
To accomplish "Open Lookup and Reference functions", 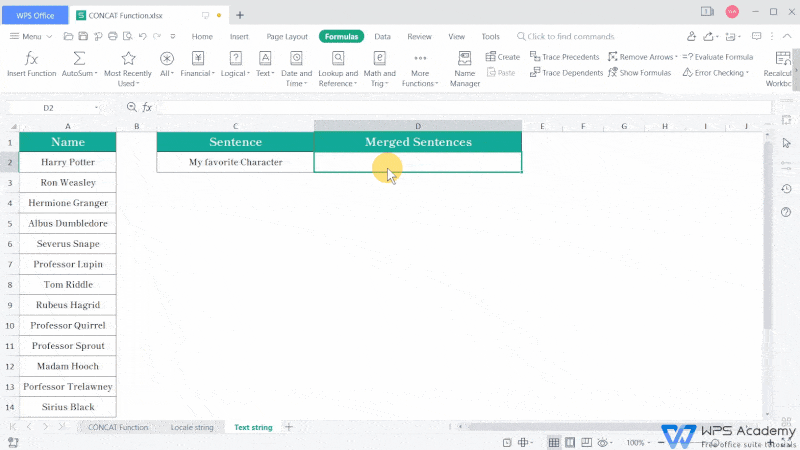I will point(338,69).
